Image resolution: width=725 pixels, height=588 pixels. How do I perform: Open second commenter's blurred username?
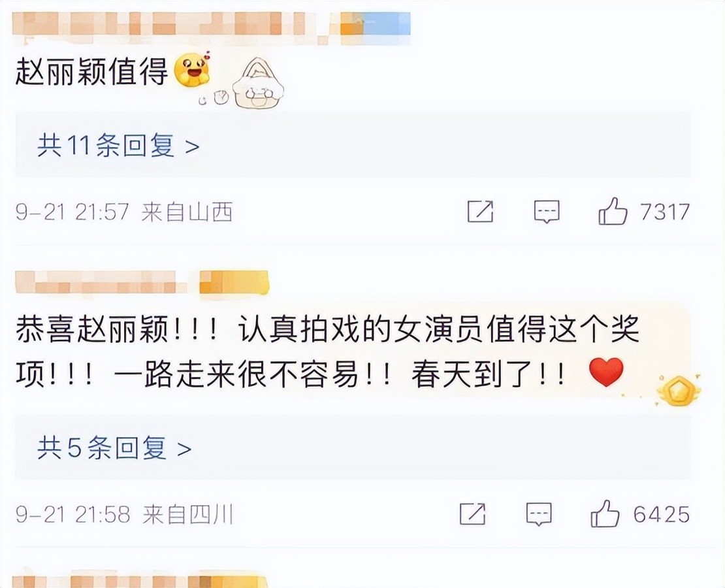pos(101,283)
